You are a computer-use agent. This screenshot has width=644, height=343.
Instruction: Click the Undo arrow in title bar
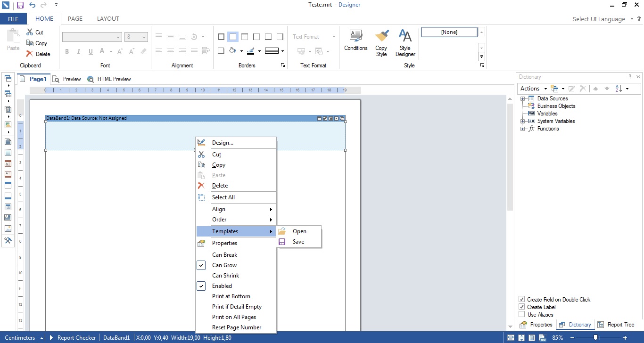32,5
